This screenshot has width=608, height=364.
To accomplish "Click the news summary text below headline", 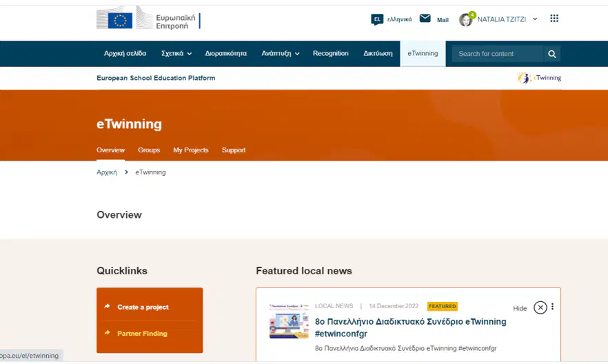I will pos(405,349).
